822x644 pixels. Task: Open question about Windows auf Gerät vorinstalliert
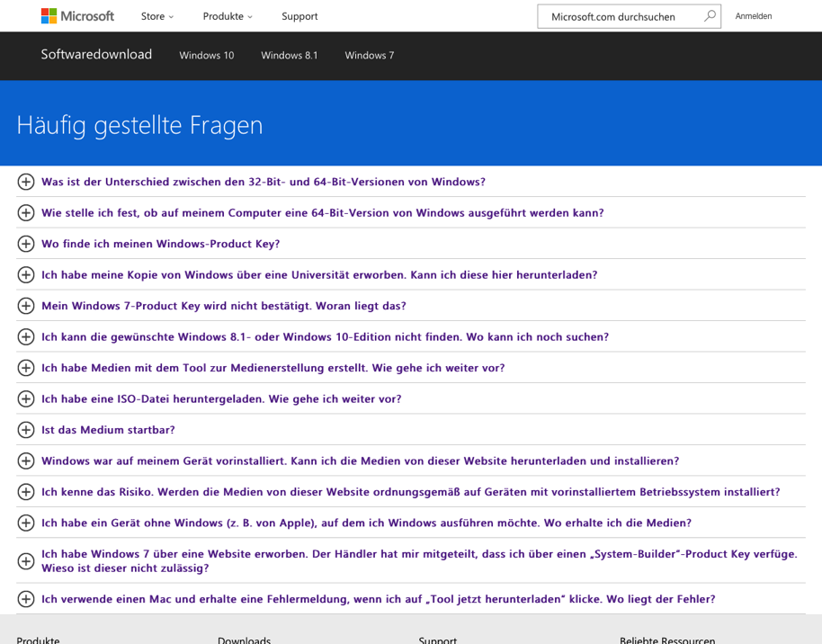[360, 461]
